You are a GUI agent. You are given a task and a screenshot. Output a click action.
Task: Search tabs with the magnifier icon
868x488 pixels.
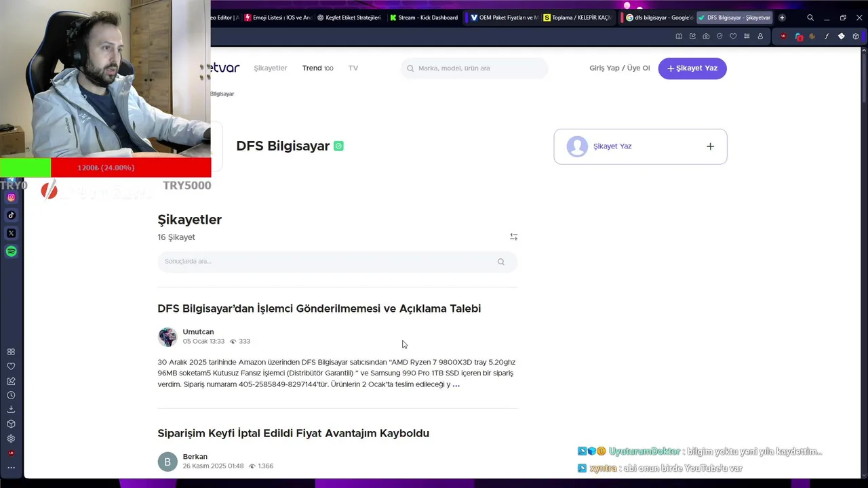810,18
